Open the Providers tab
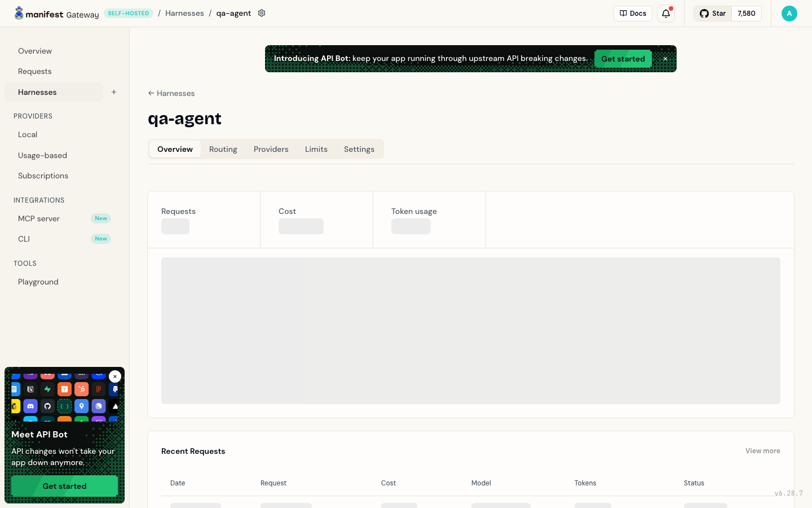The width and height of the screenshot is (812, 508). tap(271, 149)
